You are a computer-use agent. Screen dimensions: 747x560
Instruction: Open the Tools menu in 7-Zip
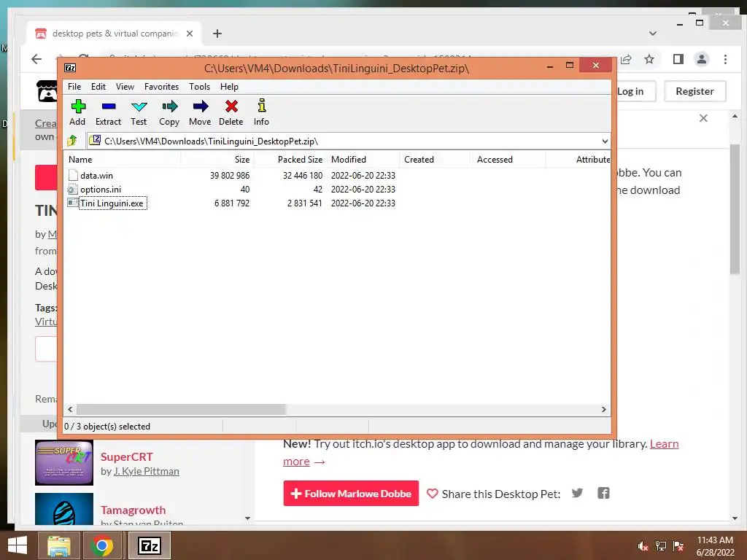pyautogui.click(x=200, y=87)
